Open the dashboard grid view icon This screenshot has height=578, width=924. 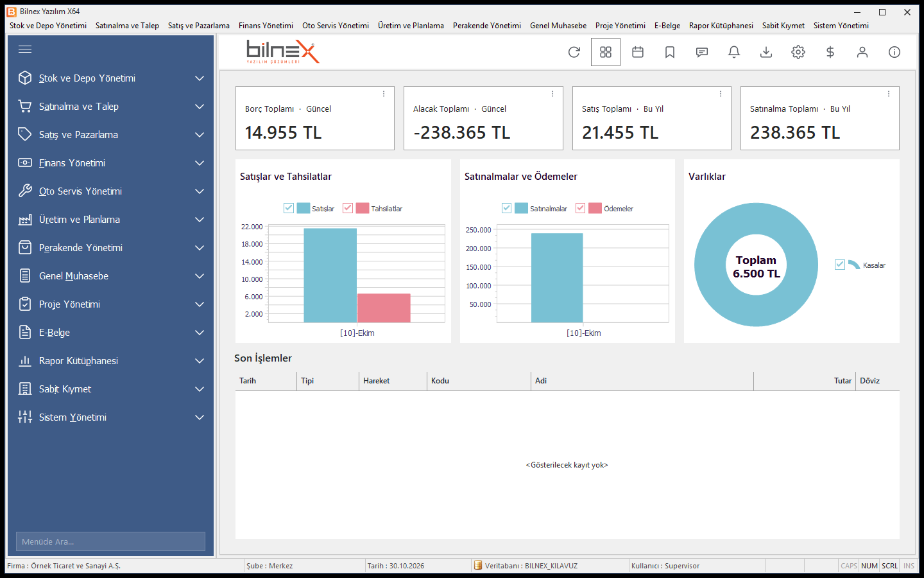pos(606,52)
